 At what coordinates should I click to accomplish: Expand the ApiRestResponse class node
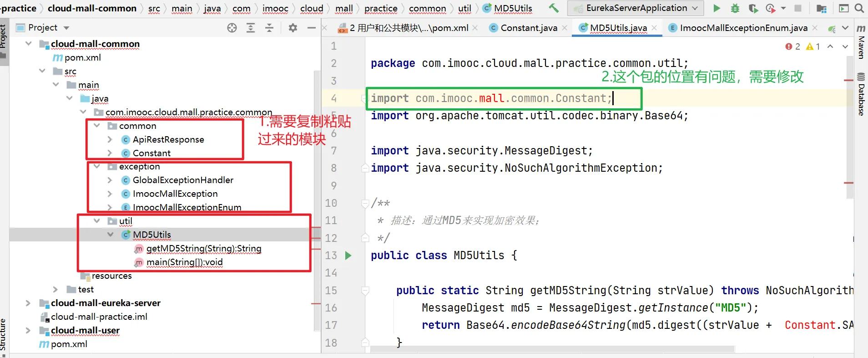point(110,139)
